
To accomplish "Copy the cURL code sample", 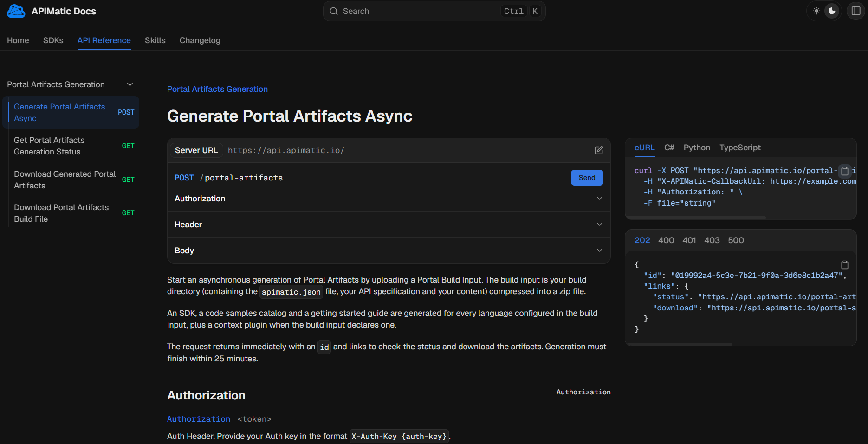I will [x=845, y=171].
